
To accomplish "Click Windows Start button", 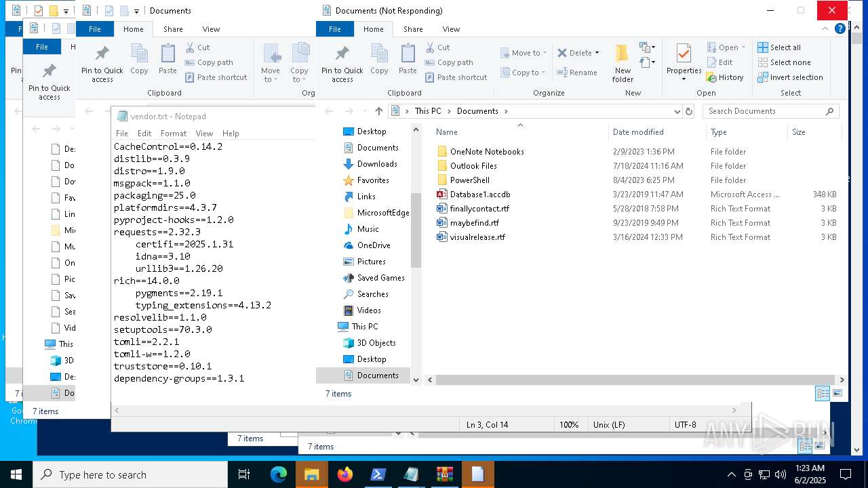I will pyautogui.click(x=16, y=474).
